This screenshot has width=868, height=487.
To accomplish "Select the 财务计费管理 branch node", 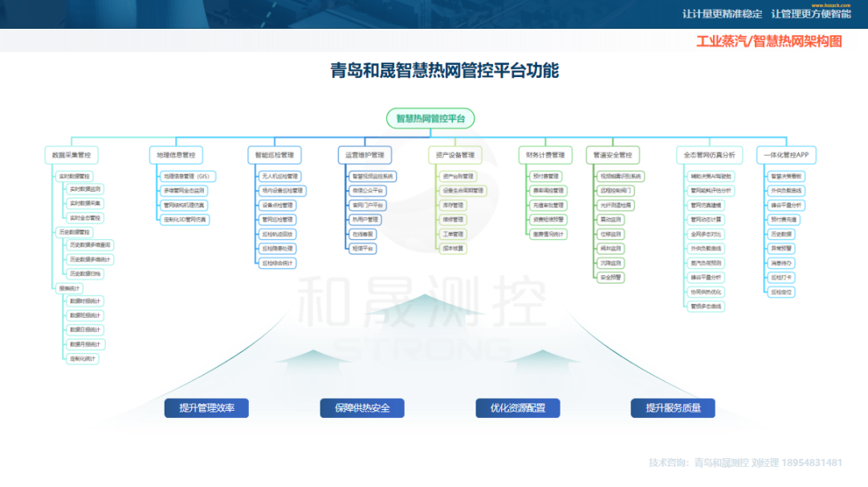I will pyautogui.click(x=547, y=154).
